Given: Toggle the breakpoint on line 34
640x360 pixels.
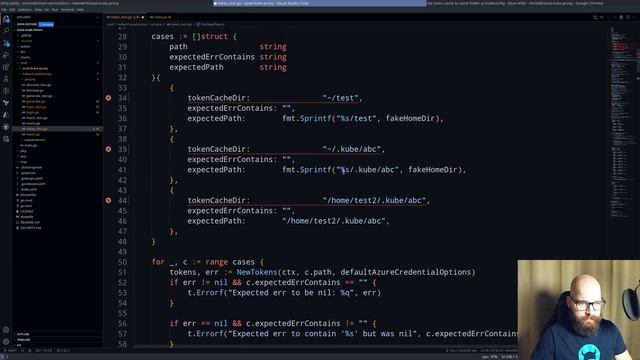Looking at the screenshot, I should (108, 98).
